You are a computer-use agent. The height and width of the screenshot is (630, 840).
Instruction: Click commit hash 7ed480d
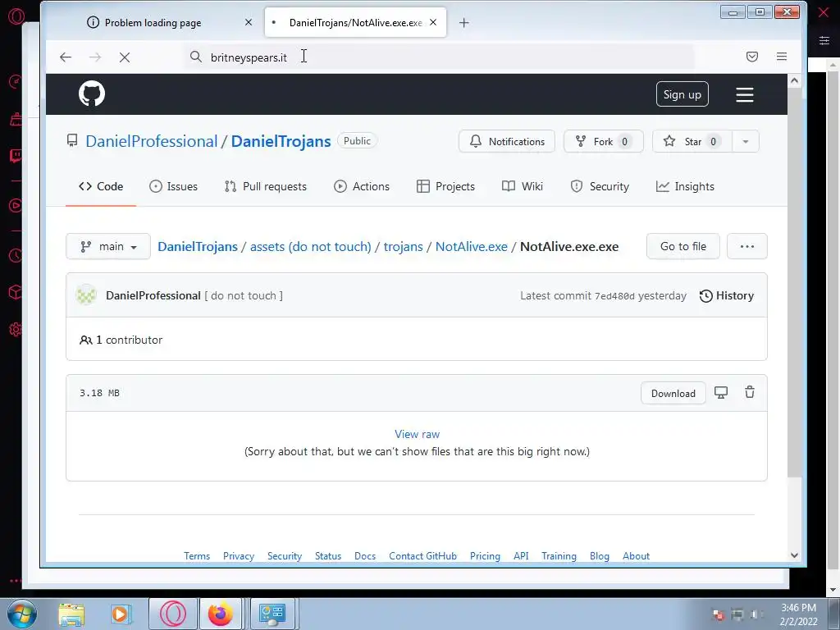coord(614,296)
